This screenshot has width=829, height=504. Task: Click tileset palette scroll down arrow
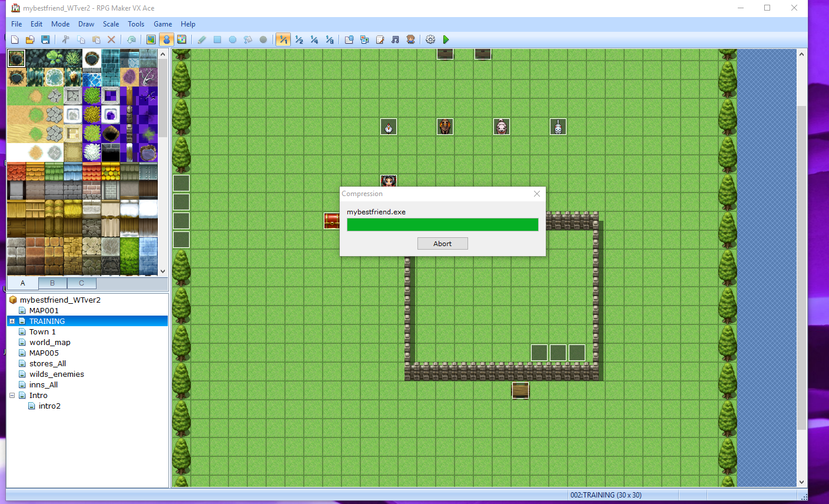coord(163,271)
